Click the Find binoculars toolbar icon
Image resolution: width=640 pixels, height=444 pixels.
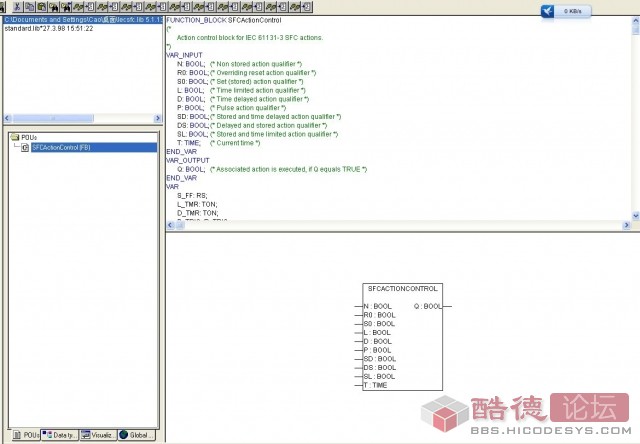[x=66, y=6]
